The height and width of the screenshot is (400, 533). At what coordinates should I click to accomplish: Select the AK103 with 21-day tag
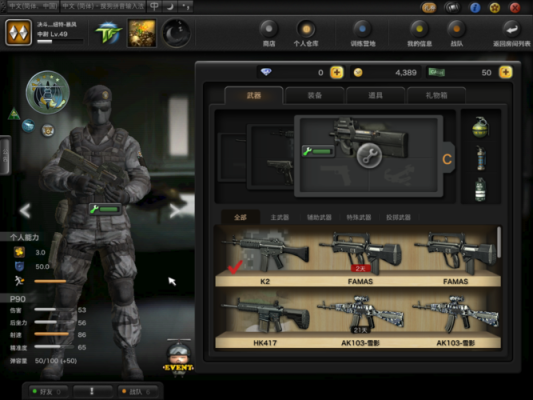click(360, 319)
